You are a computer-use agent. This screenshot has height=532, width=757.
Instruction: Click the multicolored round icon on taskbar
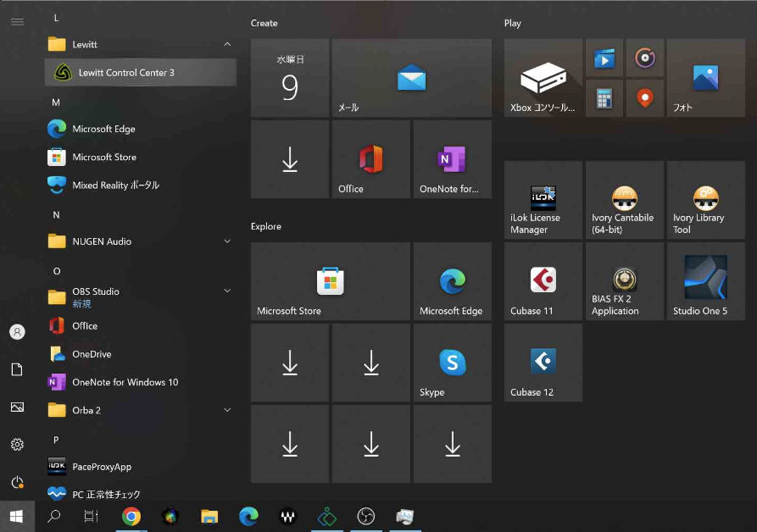(x=170, y=517)
